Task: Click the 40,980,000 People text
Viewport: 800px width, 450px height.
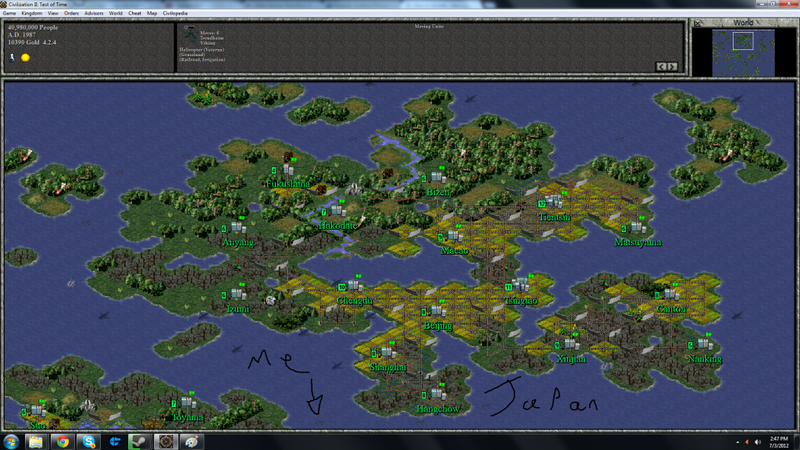Action: pos(33,28)
